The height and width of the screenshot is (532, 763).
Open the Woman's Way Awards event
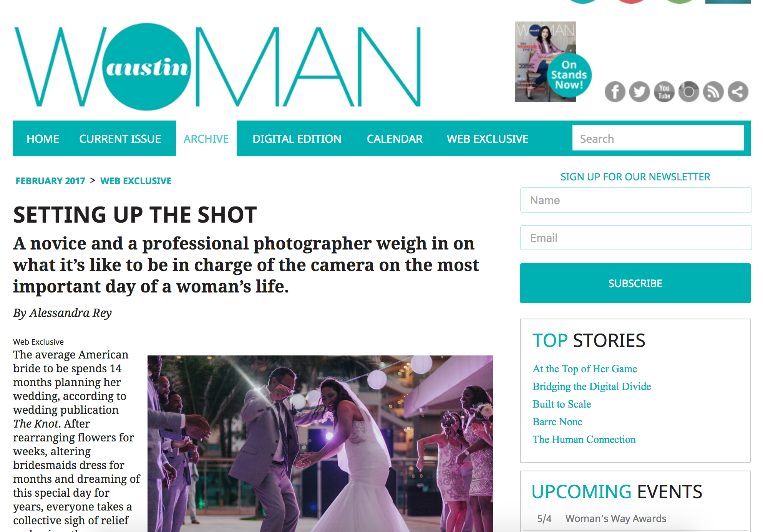615,519
